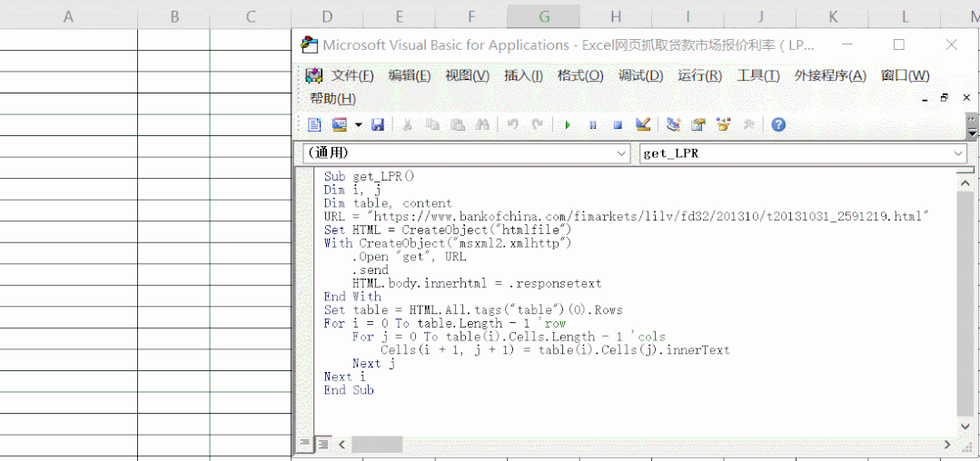The height and width of the screenshot is (461, 980).
Task: Open Toolbox wrench icon
Action: (748, 125)
